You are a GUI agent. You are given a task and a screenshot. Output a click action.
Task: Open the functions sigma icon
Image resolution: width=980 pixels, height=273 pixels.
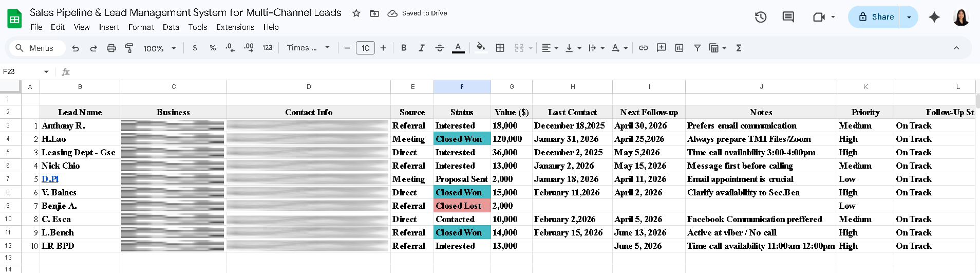point(739,48)
